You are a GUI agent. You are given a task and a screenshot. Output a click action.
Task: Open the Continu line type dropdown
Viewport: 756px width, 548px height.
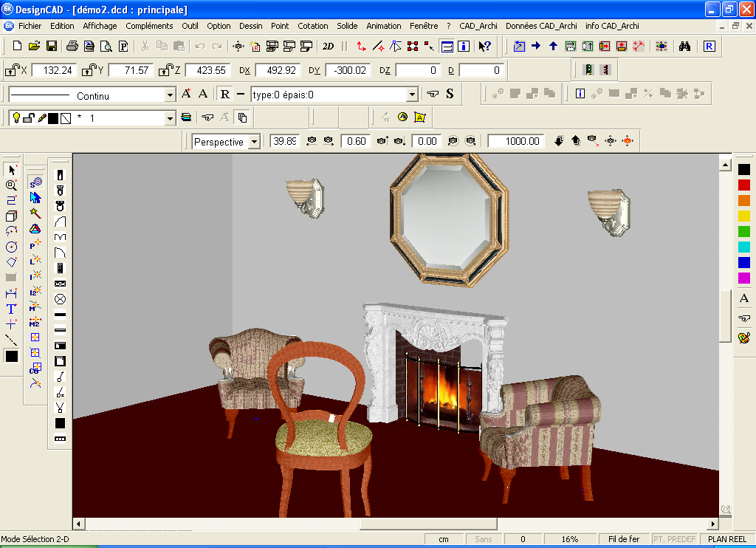pyautogui.click(x=170, y=95)
